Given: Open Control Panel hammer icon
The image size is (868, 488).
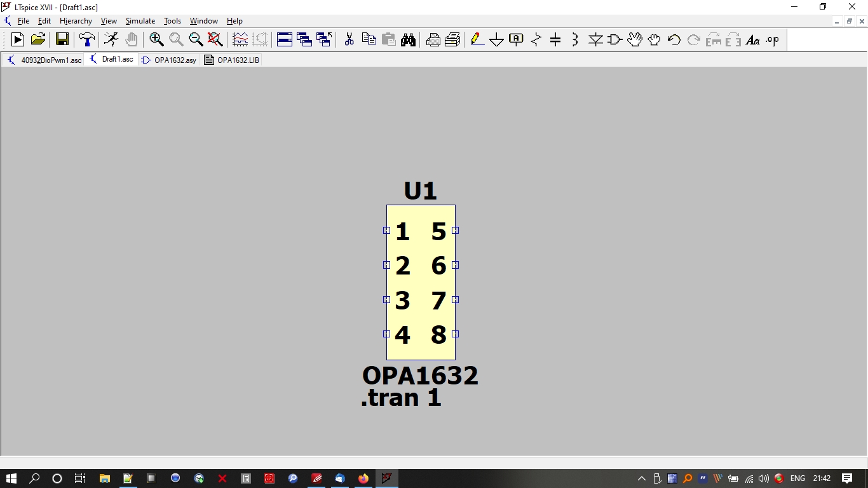Looking at the screenshot, I should tap(86, 40).
